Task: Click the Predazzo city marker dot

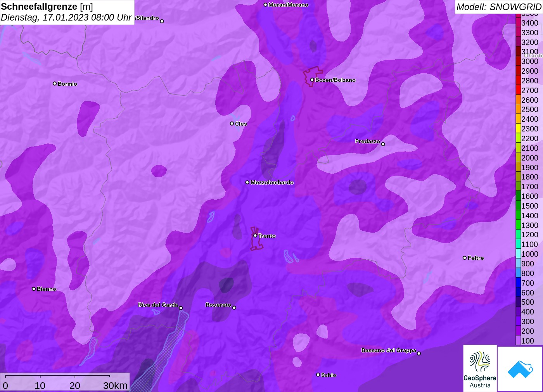Action: pyautogui.click(x=383, y=144)
